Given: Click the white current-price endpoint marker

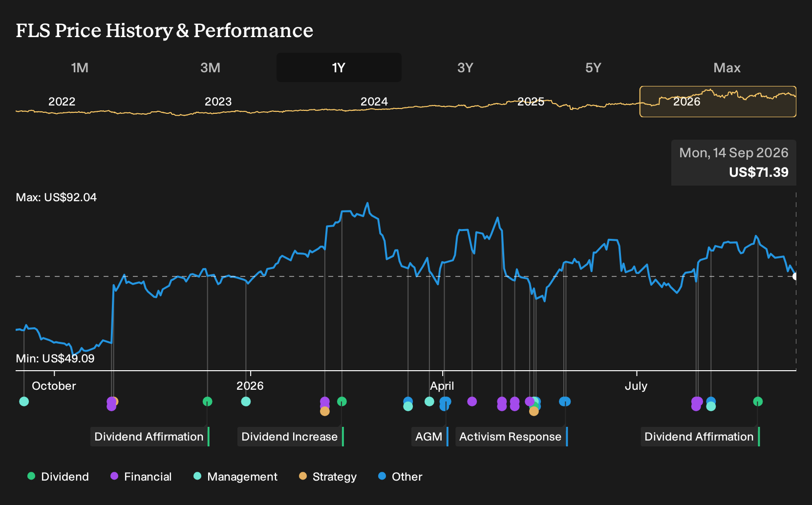Looking at the screenshot, I should (x=795, y=276).
